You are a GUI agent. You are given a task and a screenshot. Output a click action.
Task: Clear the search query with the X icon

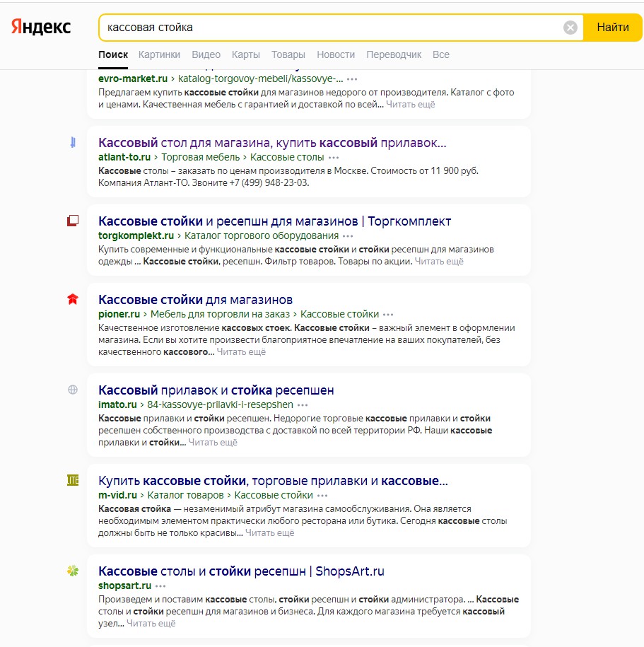570,28
